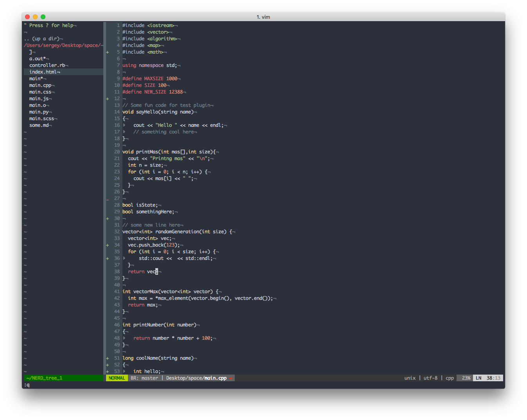Open main.cpp in the file tree
The width and height of the screenshot is (527, 420).
tap(40, 85)
